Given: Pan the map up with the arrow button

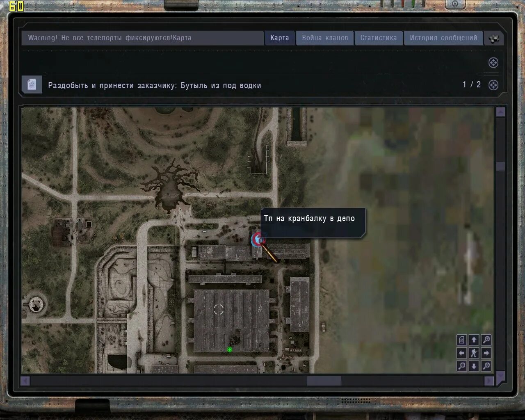Looking at the screenshot, I should tap(474, 340).
